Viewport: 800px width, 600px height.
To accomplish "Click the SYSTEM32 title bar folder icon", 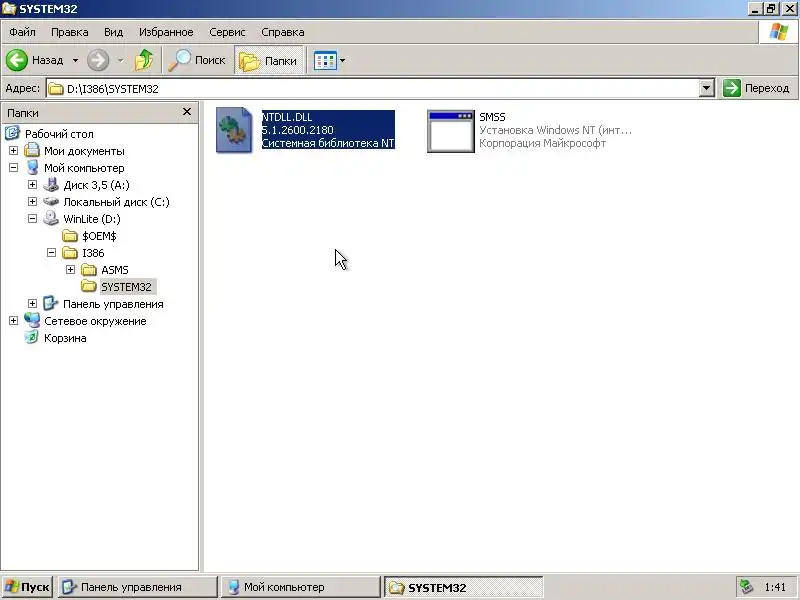I will [x=9, y=9].
